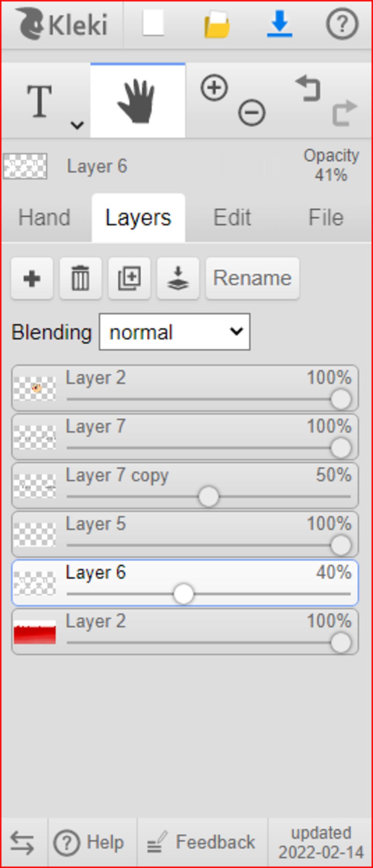
Task: Expand the Text tool options arrow
Action: click(x=77, y=125)
